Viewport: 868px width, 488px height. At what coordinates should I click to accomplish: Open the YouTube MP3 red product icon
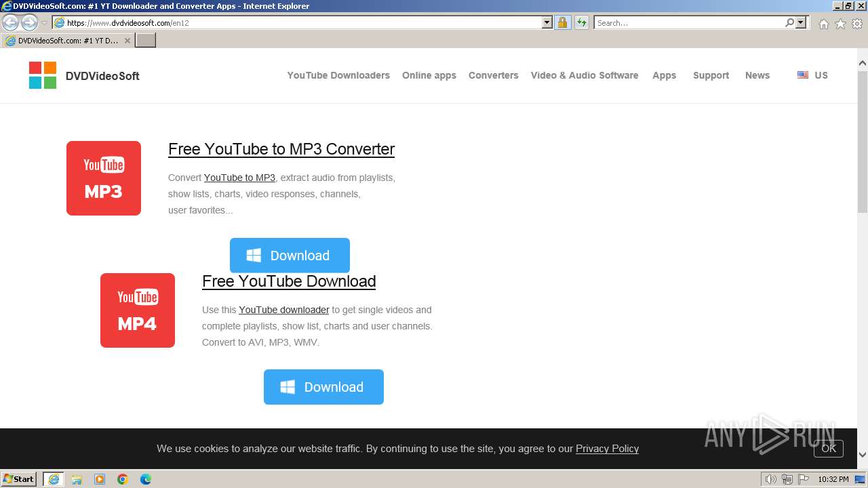pos(104,178)
